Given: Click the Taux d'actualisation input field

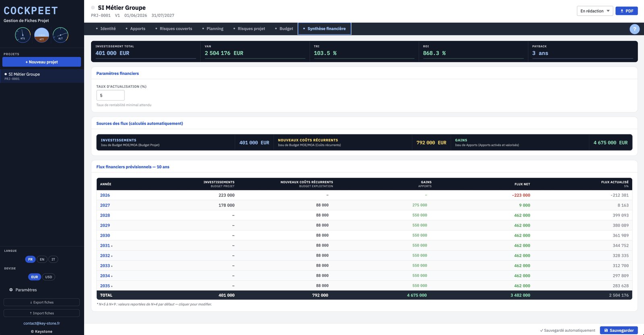Looking at the screenshot, I should point(110,95).
